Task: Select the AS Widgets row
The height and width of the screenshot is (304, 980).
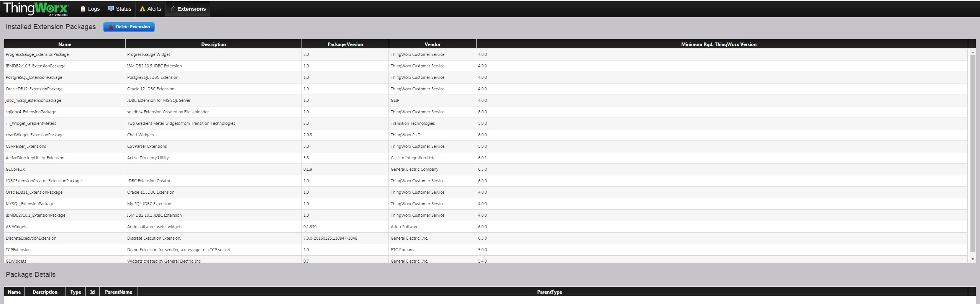Action: pyautogui.click(x=486, y=227)
